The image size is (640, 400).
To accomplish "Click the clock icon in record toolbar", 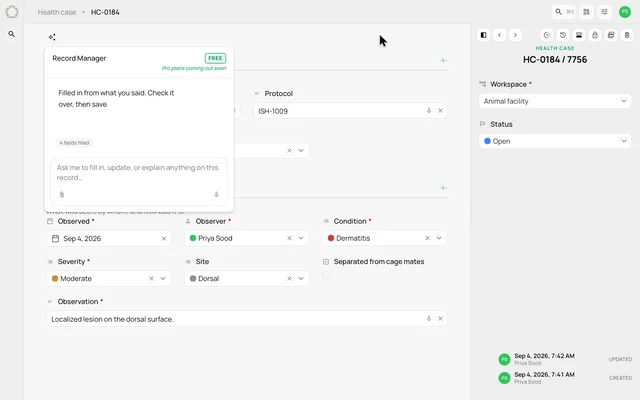I will pyautogui.click(x=547, y=35).
